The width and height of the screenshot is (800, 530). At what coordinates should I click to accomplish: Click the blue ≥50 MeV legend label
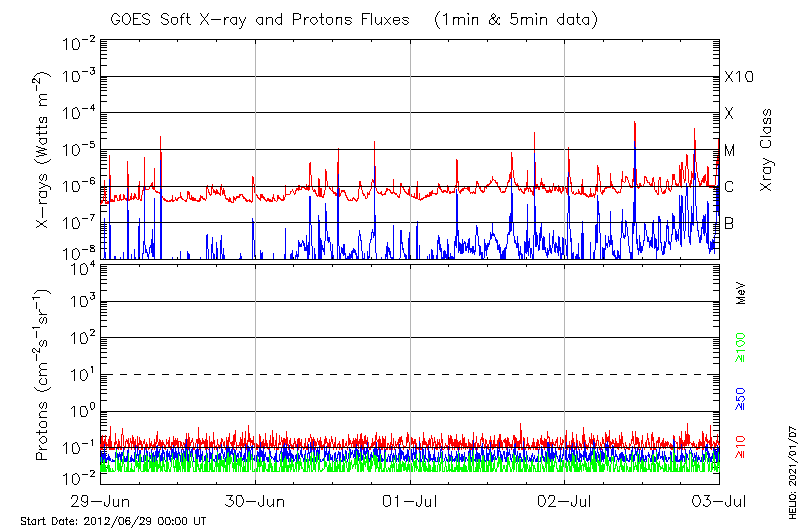click(741, 399)
